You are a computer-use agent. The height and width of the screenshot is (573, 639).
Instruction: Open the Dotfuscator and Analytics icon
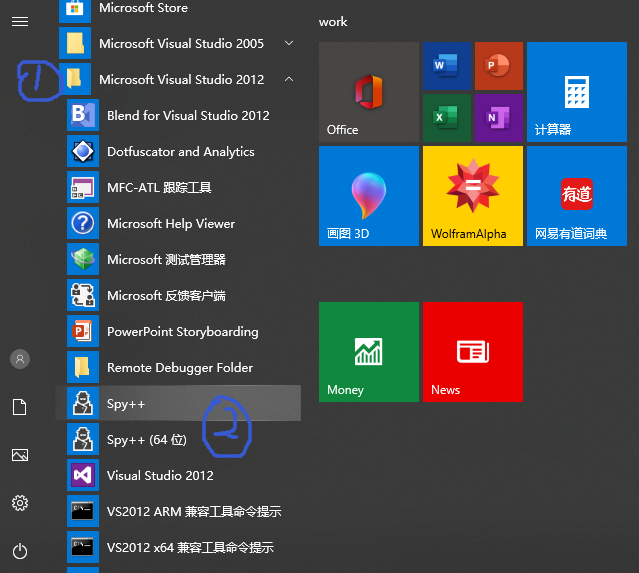pos(83,151)
